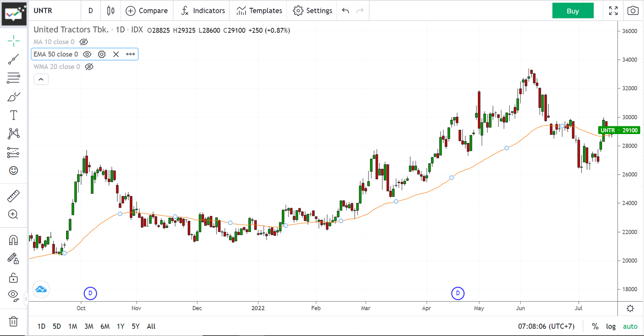The height and width of the screenshot is (336, 644).
Task: Click the UNTR symbol field
Action: [x=43, y=11]
